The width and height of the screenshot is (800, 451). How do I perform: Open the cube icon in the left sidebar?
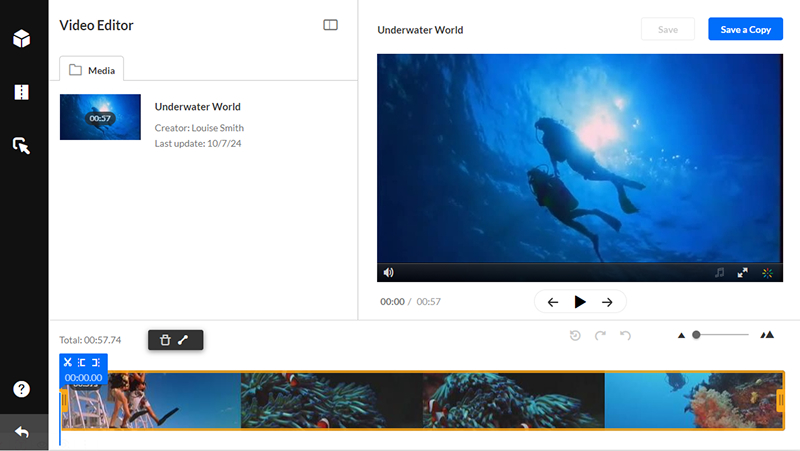pyautogui.click(x=21, y=39)
